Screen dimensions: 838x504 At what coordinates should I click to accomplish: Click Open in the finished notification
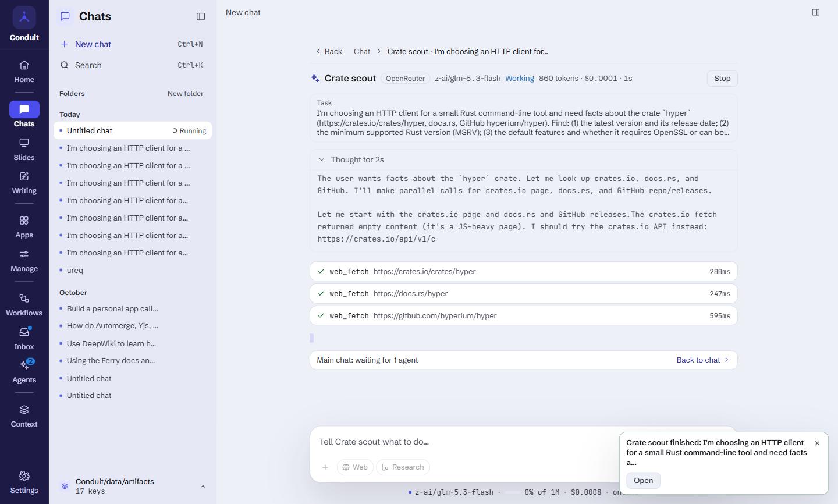(x=643, y=481)
